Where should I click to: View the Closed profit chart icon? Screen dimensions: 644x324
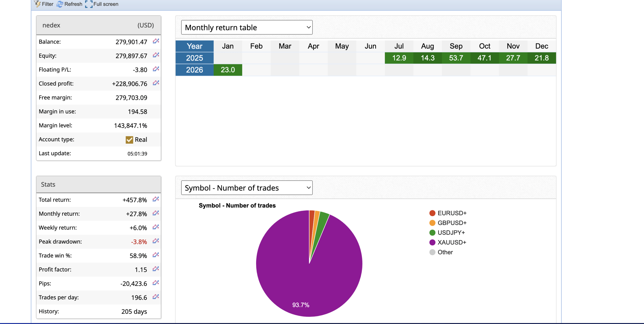point(156,83)
